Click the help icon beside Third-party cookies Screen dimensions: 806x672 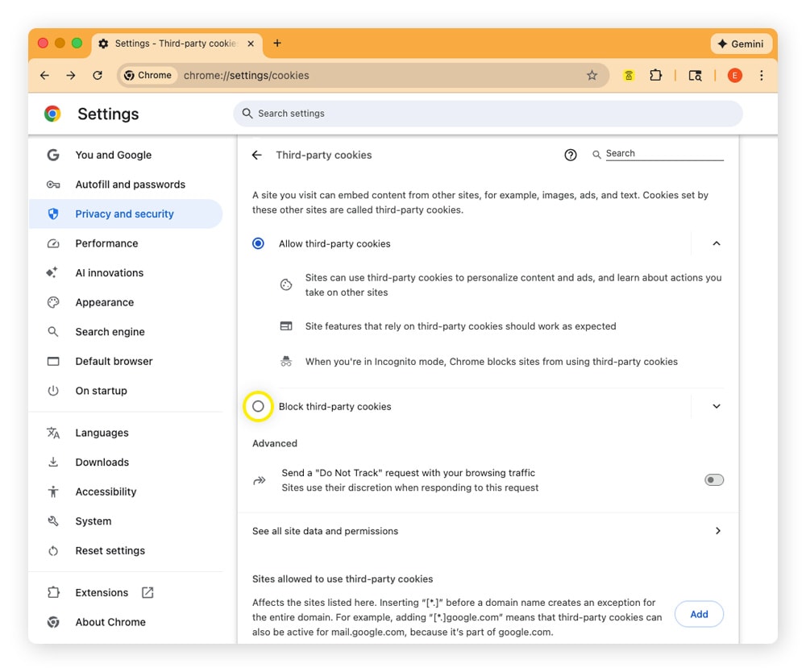point(571,155)
